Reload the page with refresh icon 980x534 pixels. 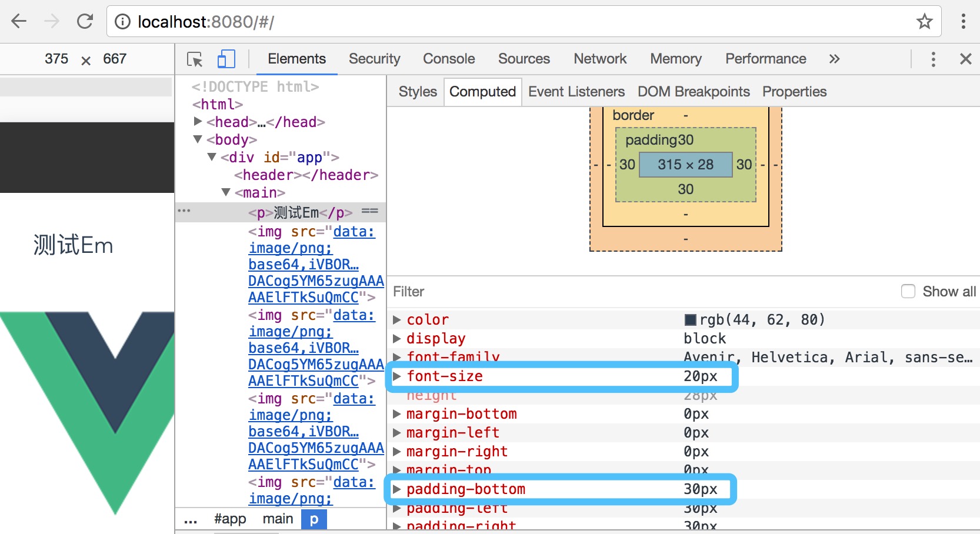[85, 22]
